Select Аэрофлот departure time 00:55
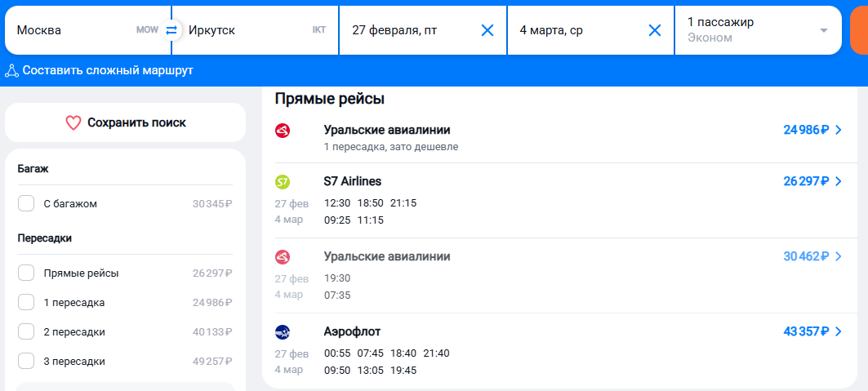The image size is (868, 391). tap(337, 353)
